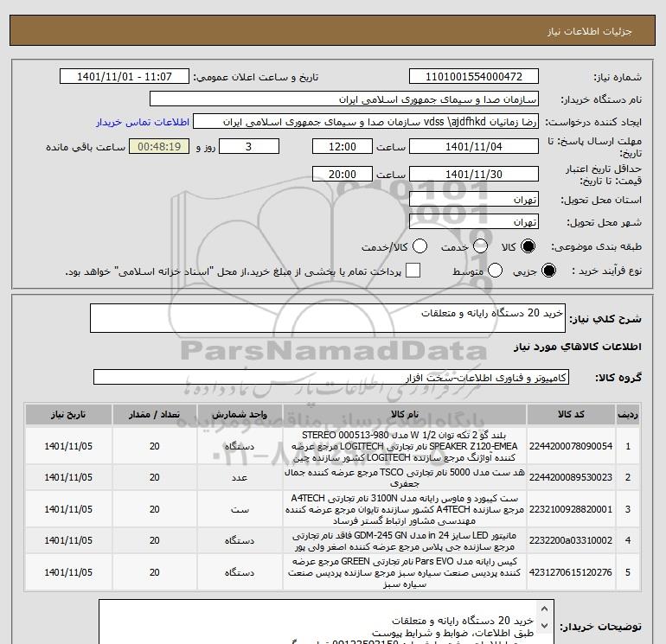This screenshot has width=666, height=644.
Task: Click remaining time countdown 00:48:19
Action: point(159,146)
